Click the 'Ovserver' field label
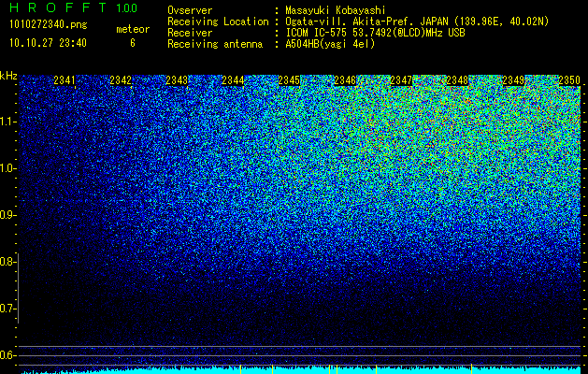Screen dimensions: 588x374 [190, 10]
